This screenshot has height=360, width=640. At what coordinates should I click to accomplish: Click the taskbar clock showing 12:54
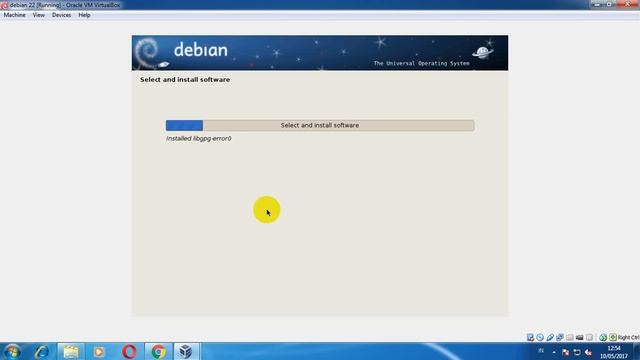[613, 352]
